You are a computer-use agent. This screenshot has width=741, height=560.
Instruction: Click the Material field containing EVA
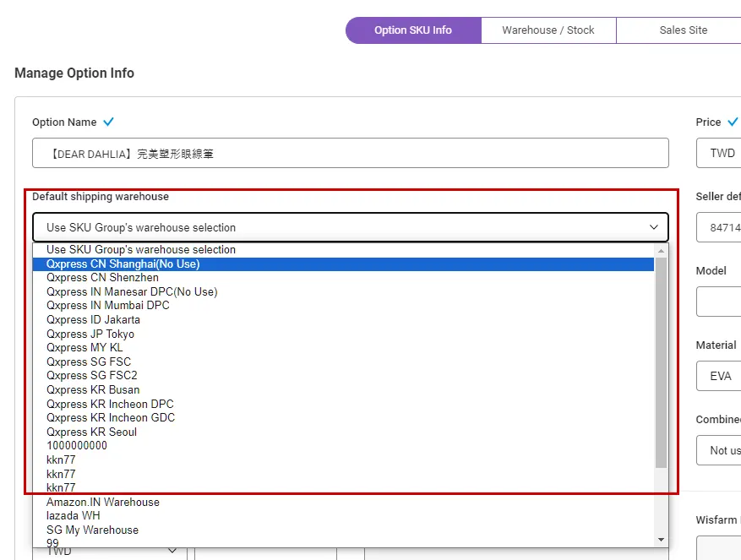719,376
